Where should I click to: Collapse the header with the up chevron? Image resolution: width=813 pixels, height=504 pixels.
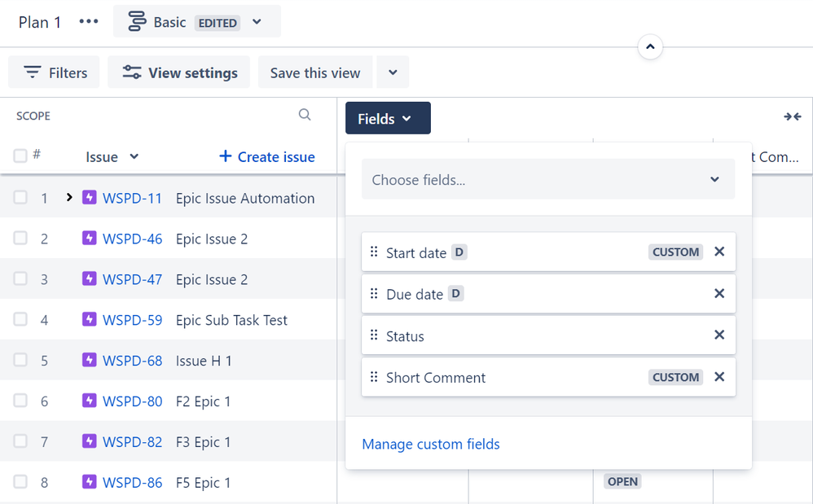650,47
